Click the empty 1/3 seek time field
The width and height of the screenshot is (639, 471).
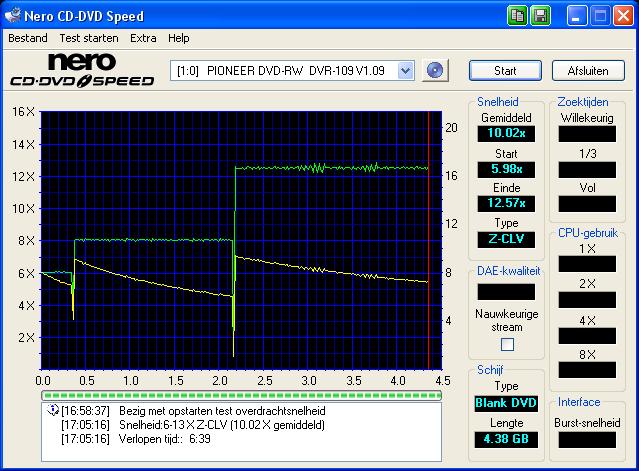[x=587, y=170]
